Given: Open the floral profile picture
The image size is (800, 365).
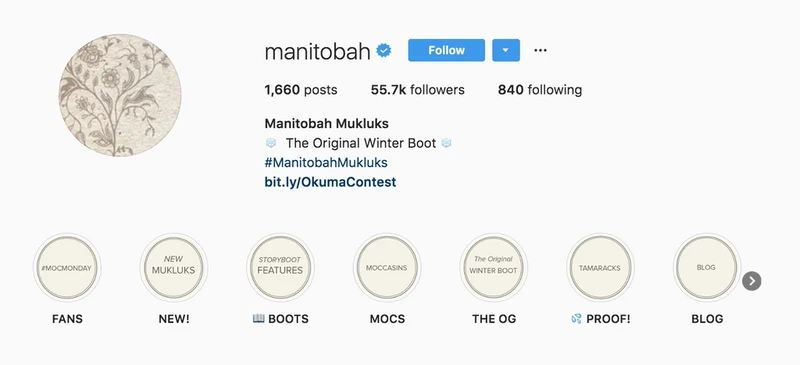Looking at the screenshot, I should click(120, 95).
